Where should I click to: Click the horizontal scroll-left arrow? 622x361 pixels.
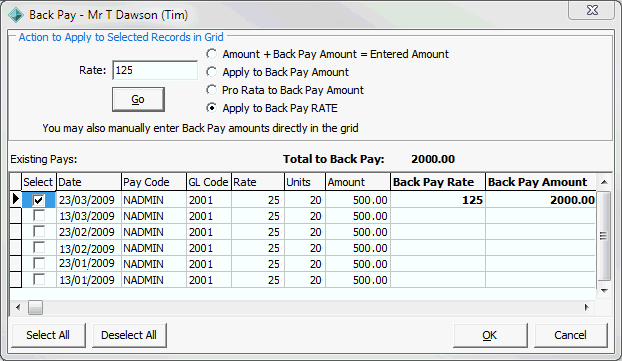click(18, 307)
